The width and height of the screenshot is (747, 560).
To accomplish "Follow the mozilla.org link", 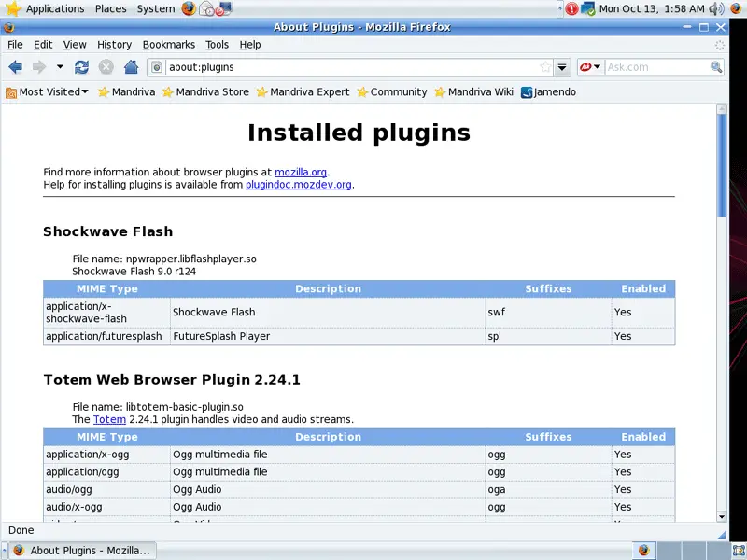I will click(301, 172).
